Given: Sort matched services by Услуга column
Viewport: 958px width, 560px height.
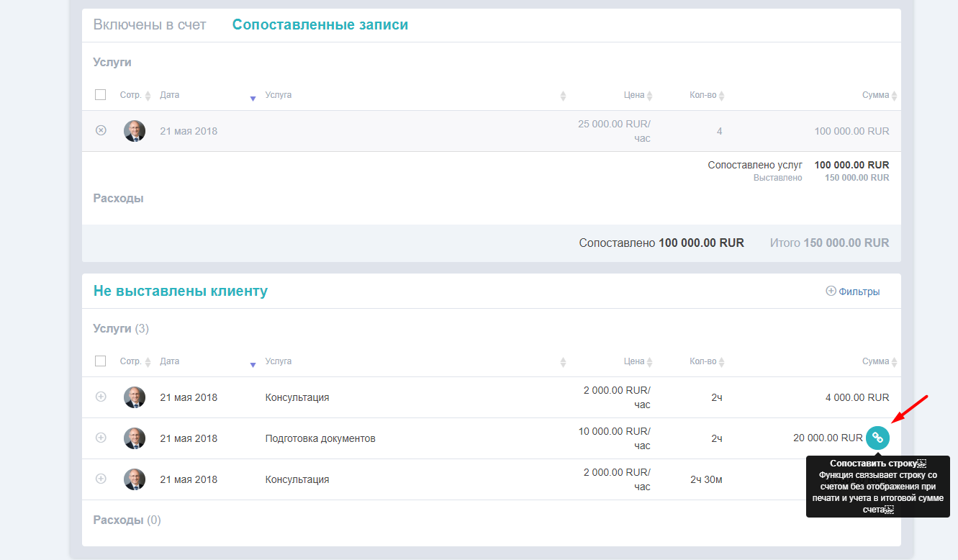Looking at the screenshot, I should click(279, 95).
